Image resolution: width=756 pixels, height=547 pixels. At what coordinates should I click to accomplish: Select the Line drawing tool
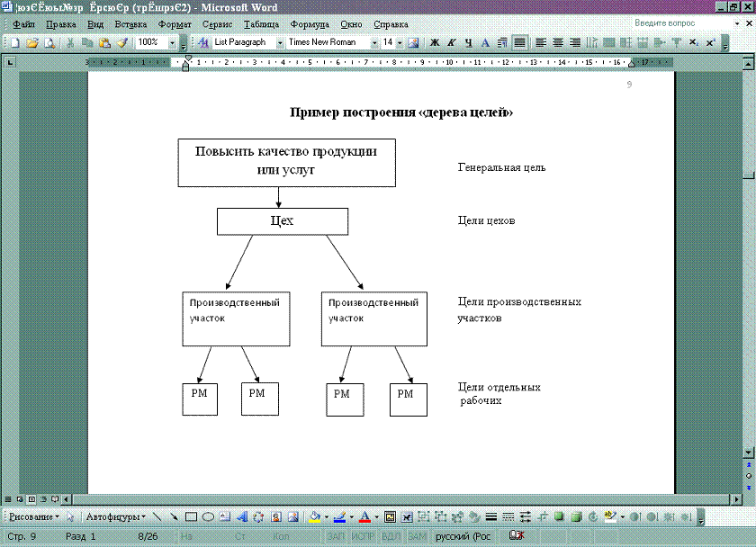[x=157, y=517]
